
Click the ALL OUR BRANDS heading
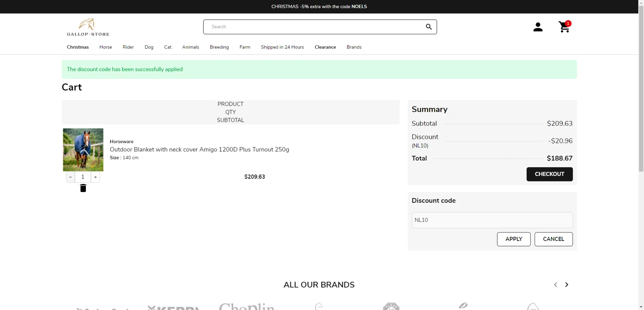tap(319, 285)
